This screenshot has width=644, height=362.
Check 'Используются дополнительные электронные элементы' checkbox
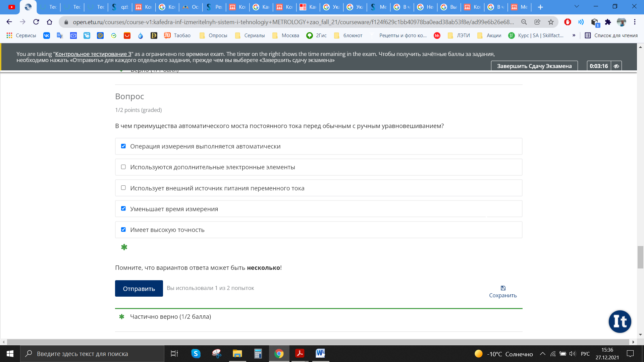pyautogui.click(x=123, y=167)
